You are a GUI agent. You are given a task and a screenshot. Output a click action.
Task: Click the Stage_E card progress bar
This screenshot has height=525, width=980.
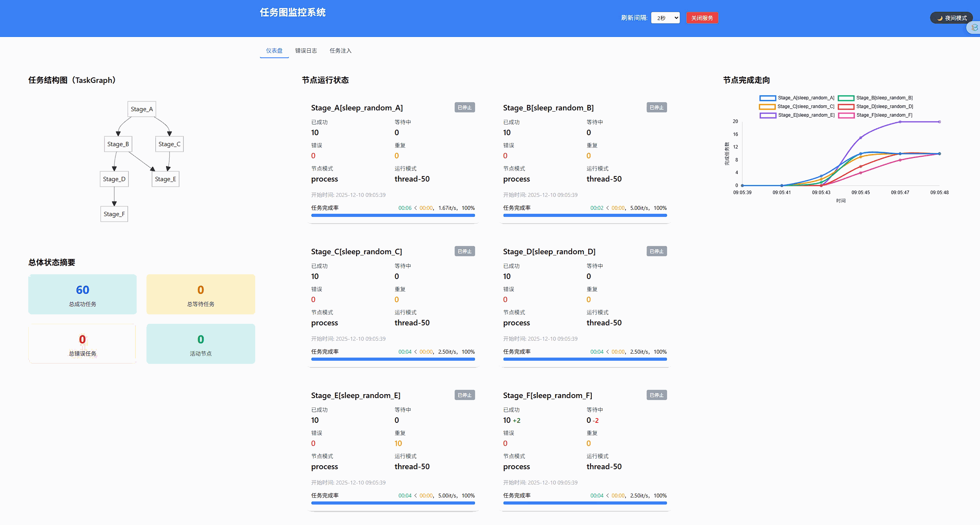pyautogui.click(x=393, y=503)
